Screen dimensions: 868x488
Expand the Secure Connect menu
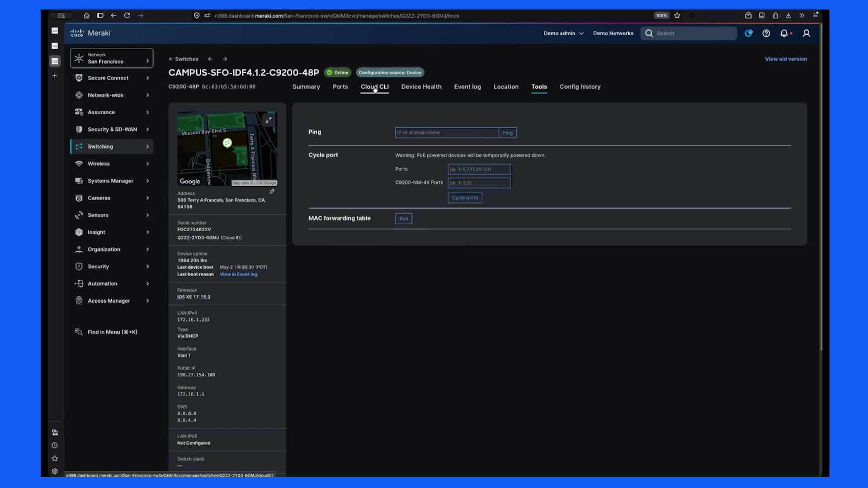tap(112, 78)
